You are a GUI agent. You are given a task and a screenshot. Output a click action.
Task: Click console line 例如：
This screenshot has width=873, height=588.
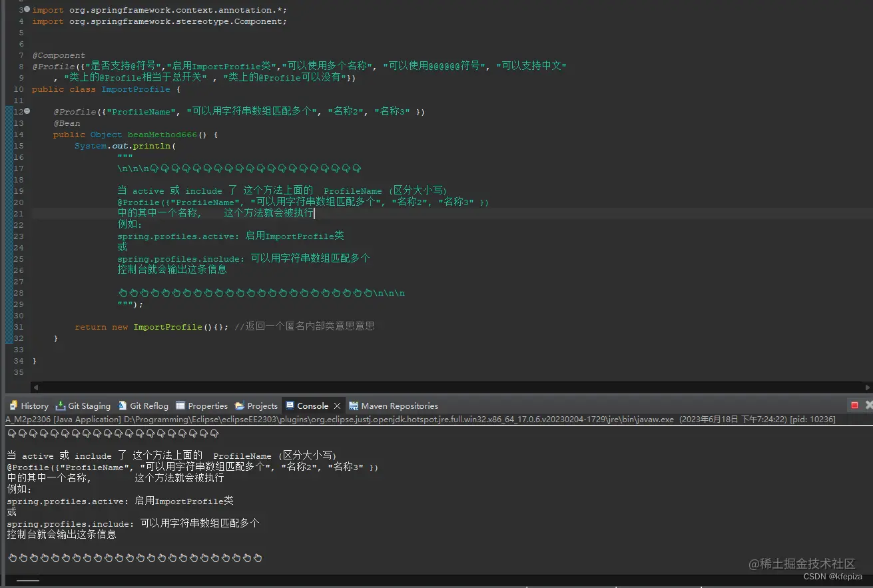pyautogui.click(x=19, y=489)
